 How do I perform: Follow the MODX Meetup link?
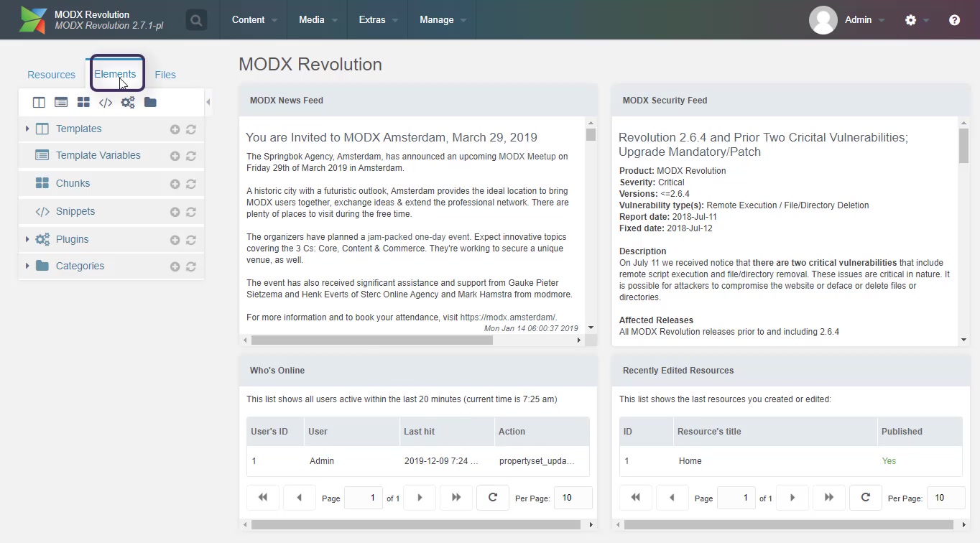pos(527,157)
